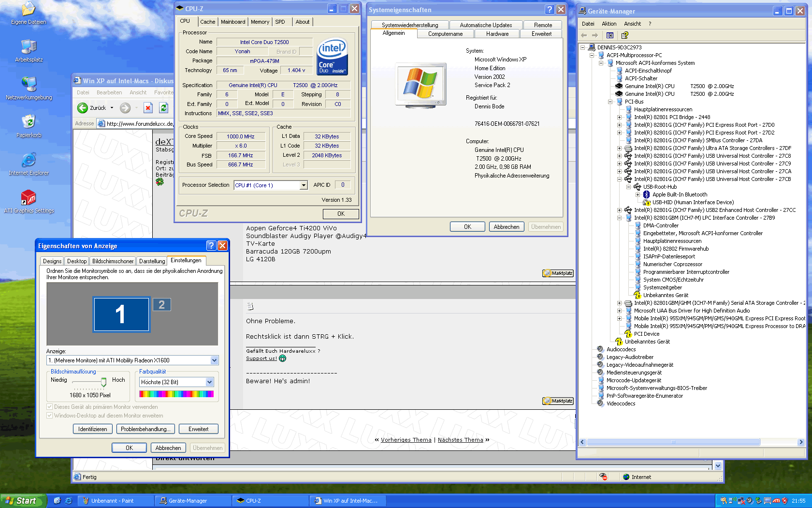Open Vorheriges Thema link
This screenshot has width=812, height=508.
(x=406, y=440)
